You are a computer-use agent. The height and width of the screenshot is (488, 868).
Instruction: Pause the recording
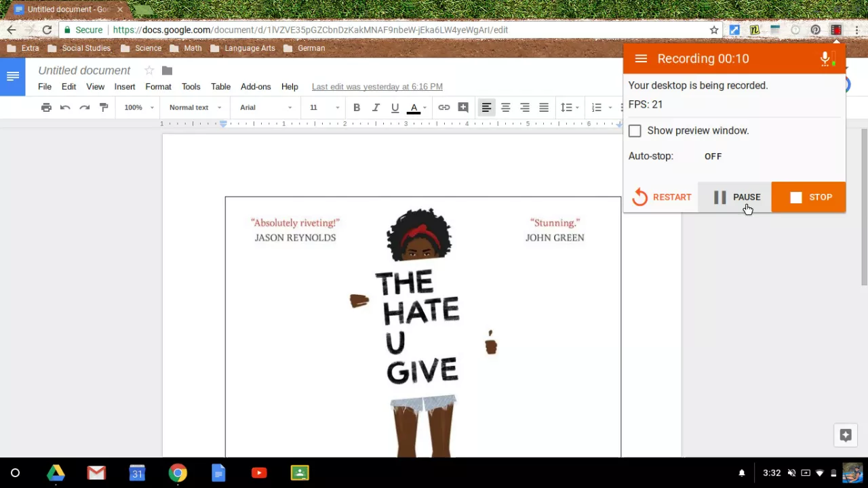tap(735, 197)
